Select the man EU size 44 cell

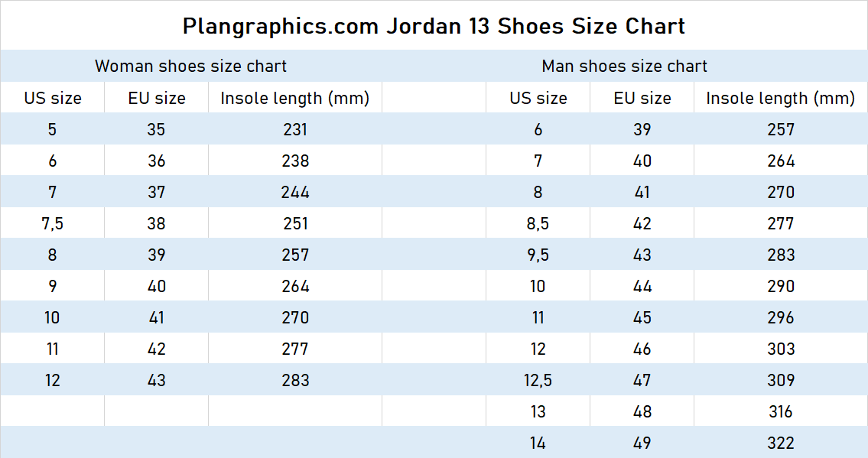[x=642, y=286]
